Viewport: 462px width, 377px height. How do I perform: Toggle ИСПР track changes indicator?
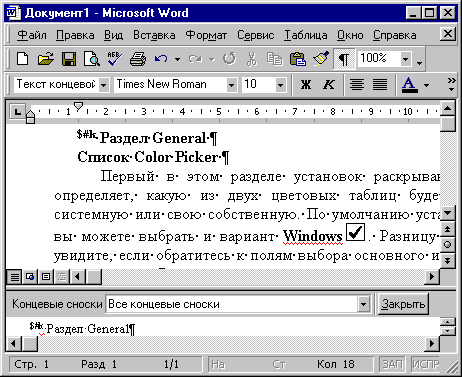(426, 364)
